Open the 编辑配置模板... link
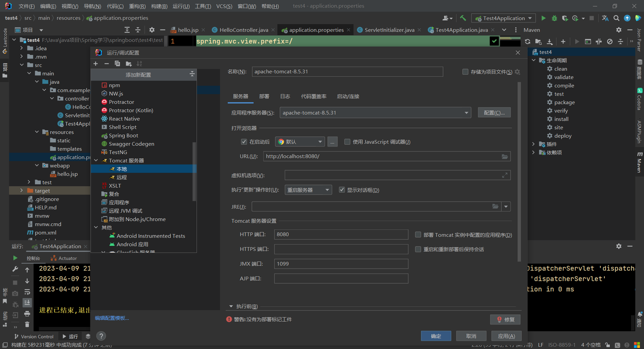 [112, 318]
